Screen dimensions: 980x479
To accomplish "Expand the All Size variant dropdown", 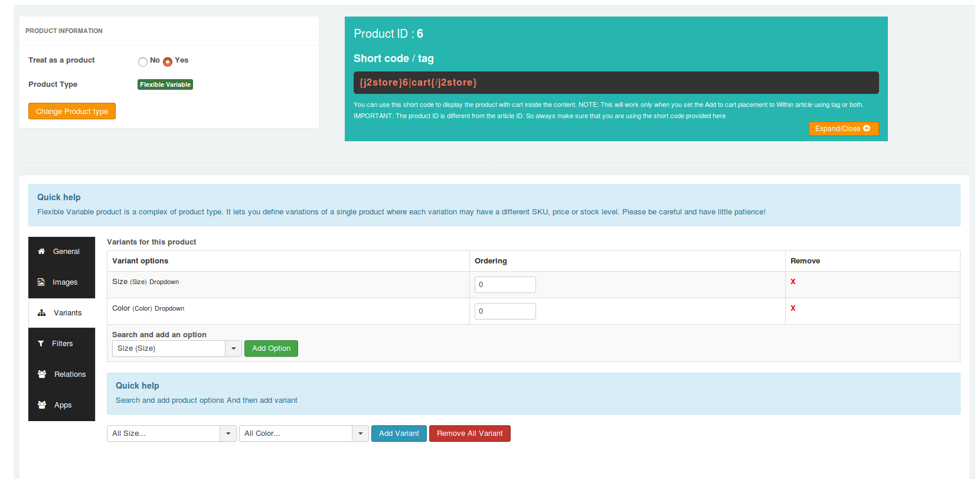I will click(x=228, y=434).
